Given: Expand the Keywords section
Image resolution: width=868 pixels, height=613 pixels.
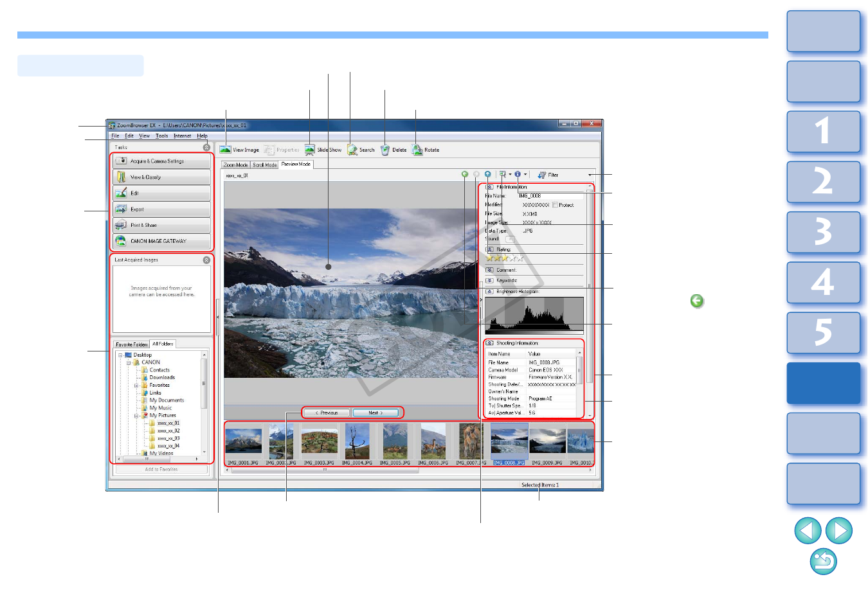Looking at the screenshot, I should coord(489,280).
